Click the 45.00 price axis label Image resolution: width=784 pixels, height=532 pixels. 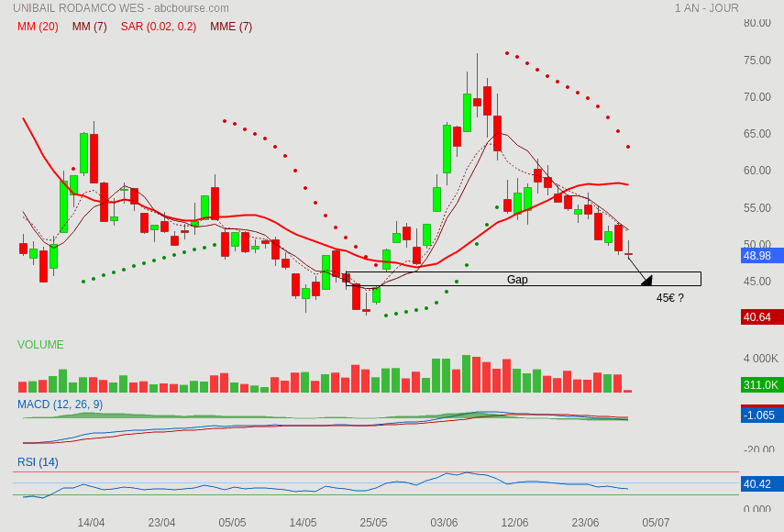coord(757,282)
